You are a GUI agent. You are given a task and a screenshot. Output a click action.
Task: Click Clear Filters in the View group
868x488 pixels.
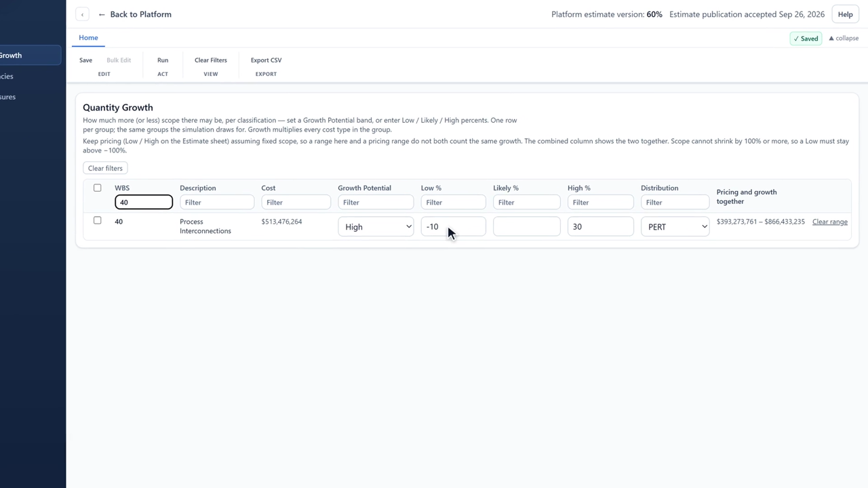(x=211, y=60)
